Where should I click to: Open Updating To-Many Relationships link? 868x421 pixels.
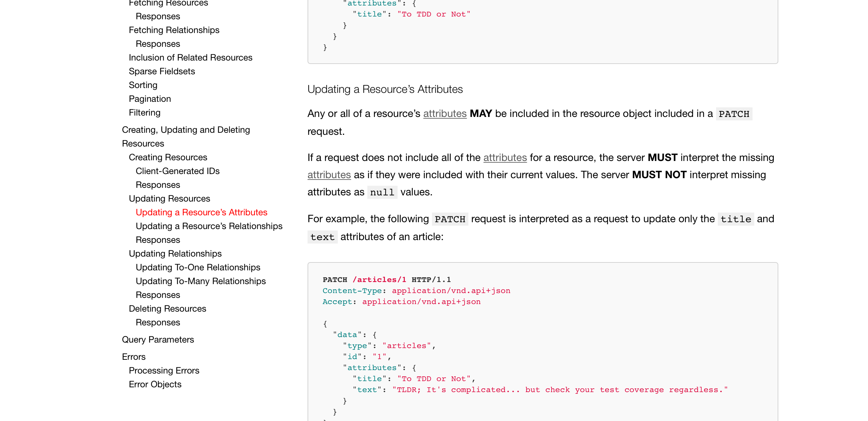201,281
